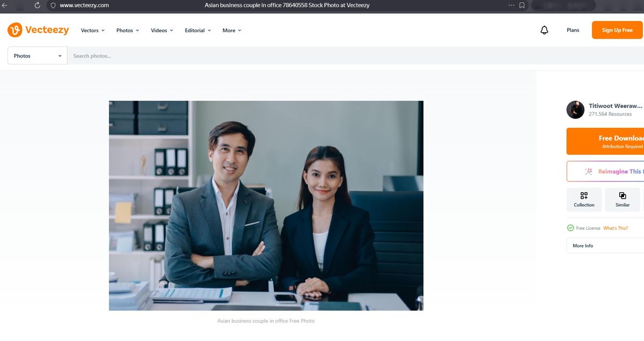Click the Reimagine This button

[x=605, y=171]
